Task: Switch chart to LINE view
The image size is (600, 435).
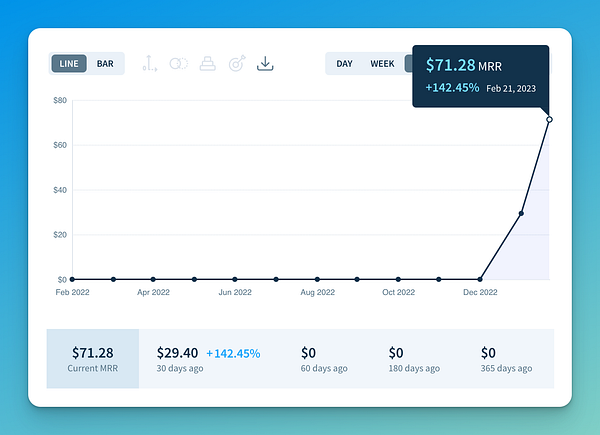Action: tap(69, 64)
